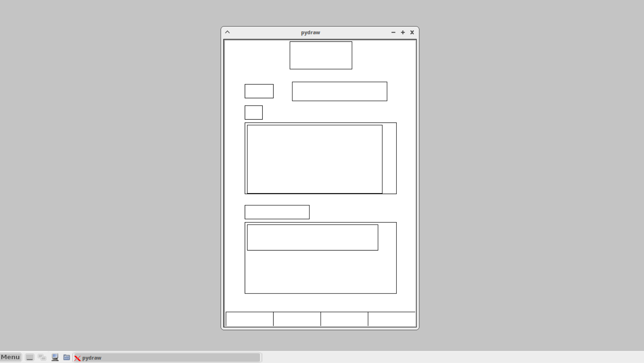
Task: Select the first cell of the bottom bar
Action: click(249, 319)
